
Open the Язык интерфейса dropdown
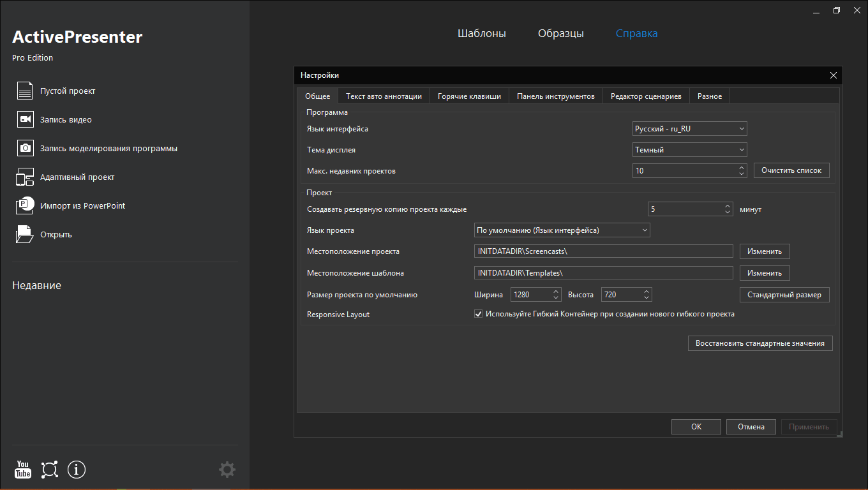tap(689, 129)
